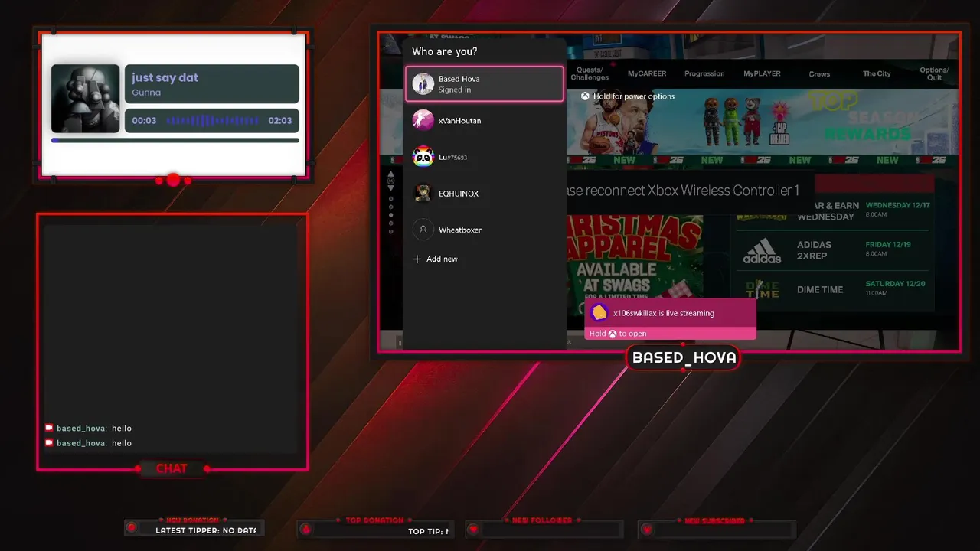Click the total duration 02:03
The height and width of the screenshot is (551, 980).
(280, 121)
